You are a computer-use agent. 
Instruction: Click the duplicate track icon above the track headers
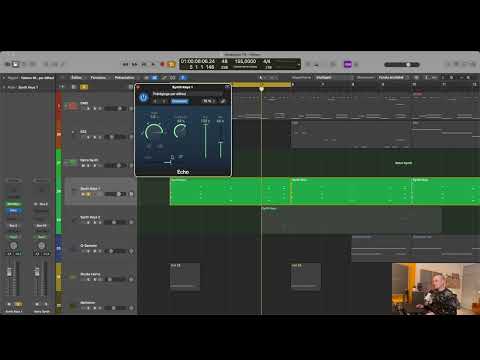(74, 87)
